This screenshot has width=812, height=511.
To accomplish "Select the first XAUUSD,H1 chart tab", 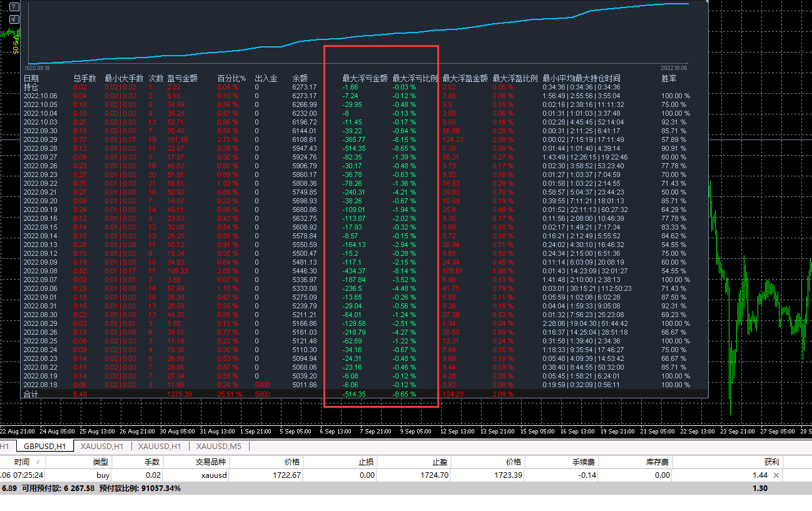I will pyautogui.click(x=101, y=446).
